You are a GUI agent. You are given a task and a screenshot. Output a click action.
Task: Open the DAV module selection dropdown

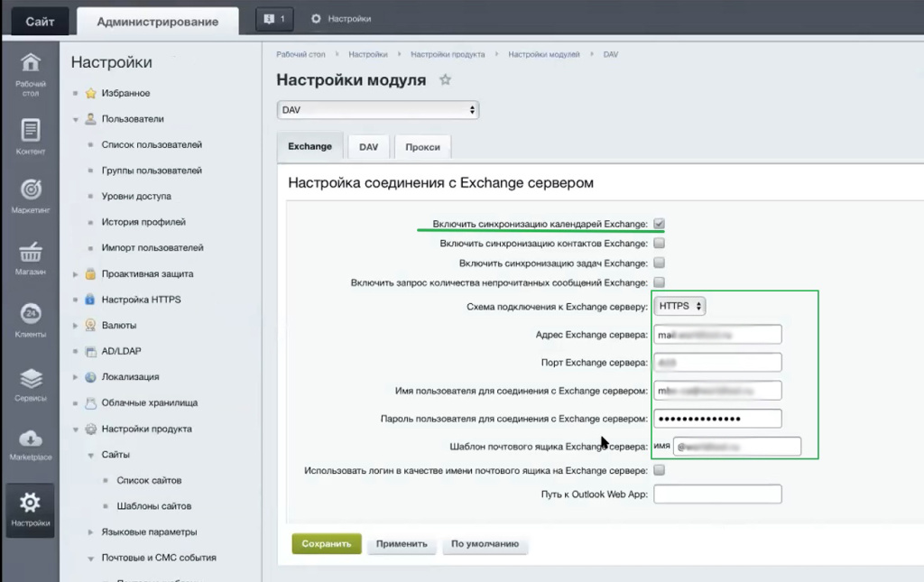pyautogui.click(x=377, y=110)
